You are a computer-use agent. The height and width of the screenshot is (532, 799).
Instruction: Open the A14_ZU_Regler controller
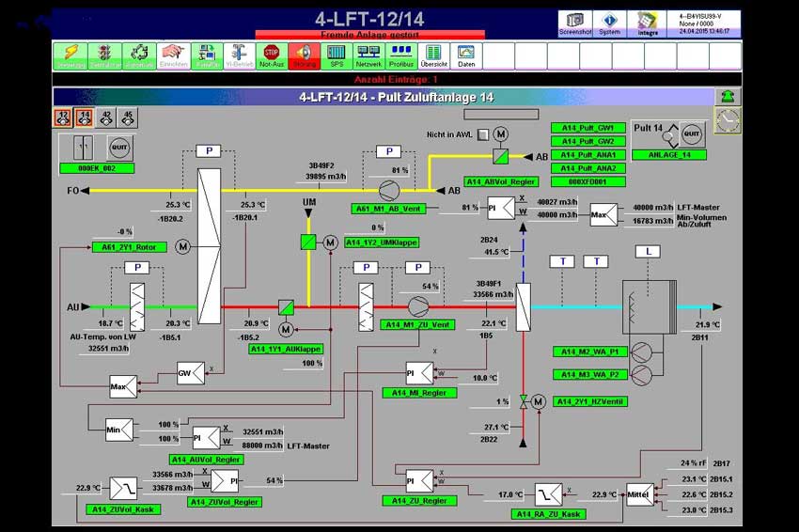[419, 501]
